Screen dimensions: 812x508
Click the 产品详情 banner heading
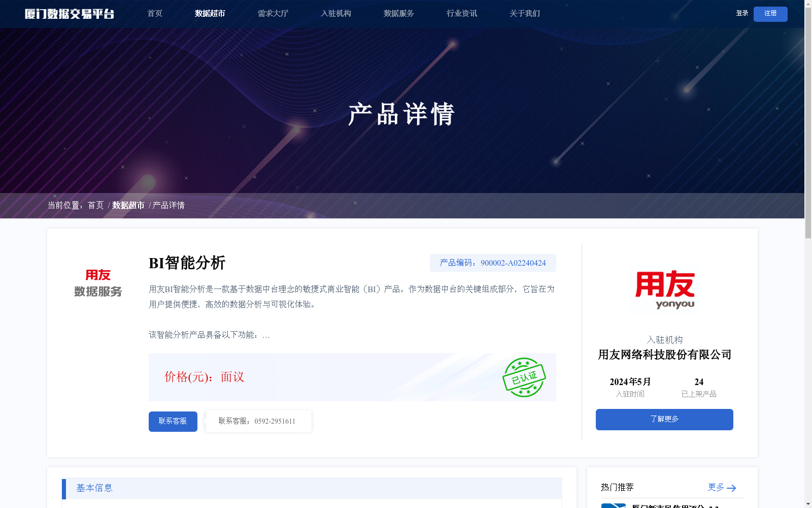401,114
